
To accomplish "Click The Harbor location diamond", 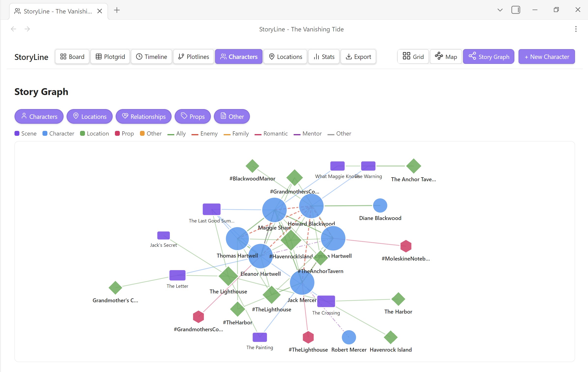I will point(398,299).
